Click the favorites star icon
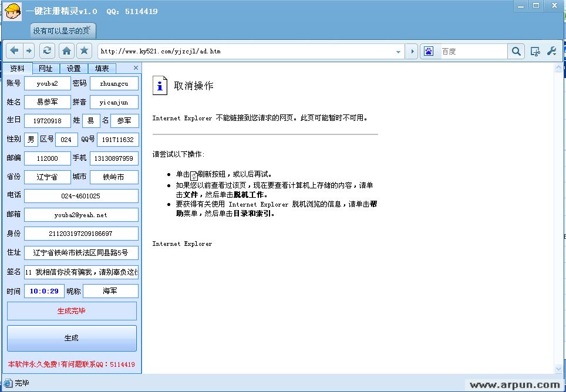The width and height of the screenshot is (566, 392). point(84,51)
